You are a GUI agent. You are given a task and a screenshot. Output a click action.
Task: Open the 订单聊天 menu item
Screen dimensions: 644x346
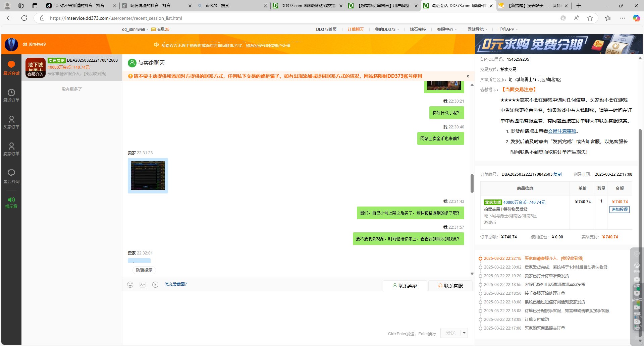(x=356, y=30)
